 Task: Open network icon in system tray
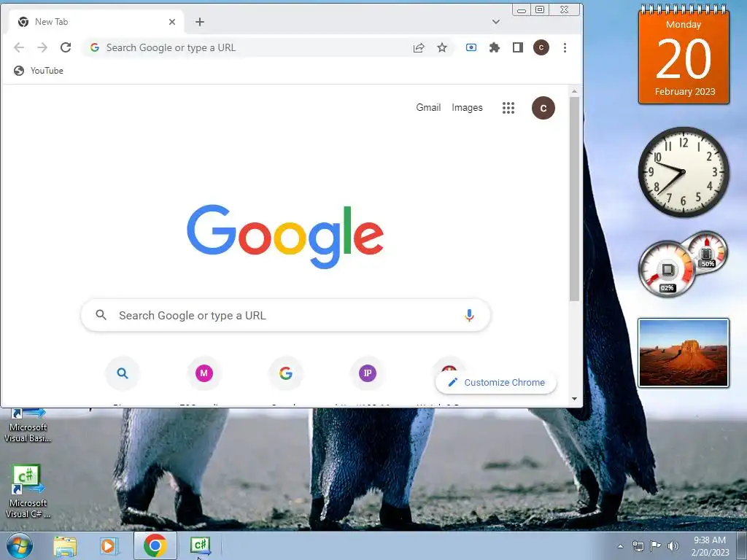(638, 546)
